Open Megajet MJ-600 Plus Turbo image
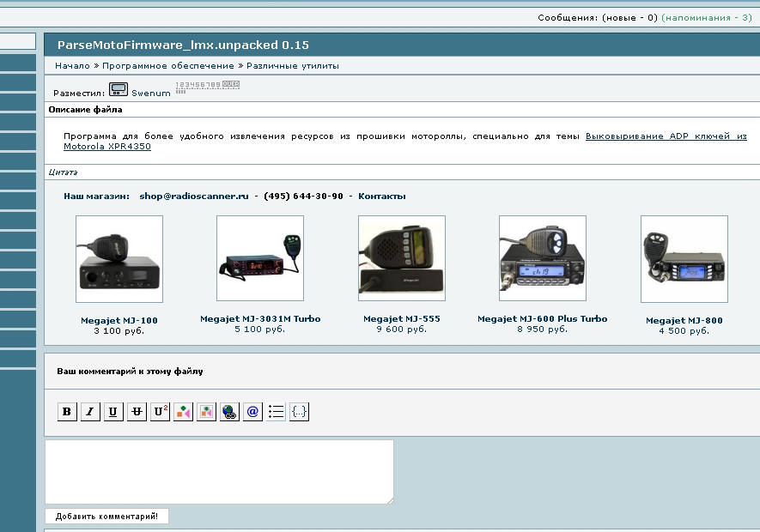Screen dimensions: 760x532 coord(543,258)
